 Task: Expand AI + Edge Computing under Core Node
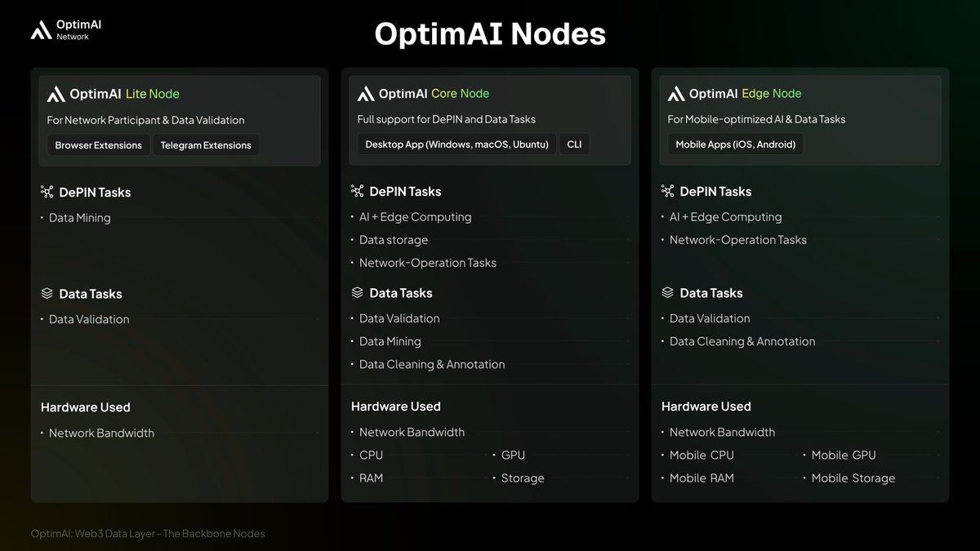[x=415, y=216]
